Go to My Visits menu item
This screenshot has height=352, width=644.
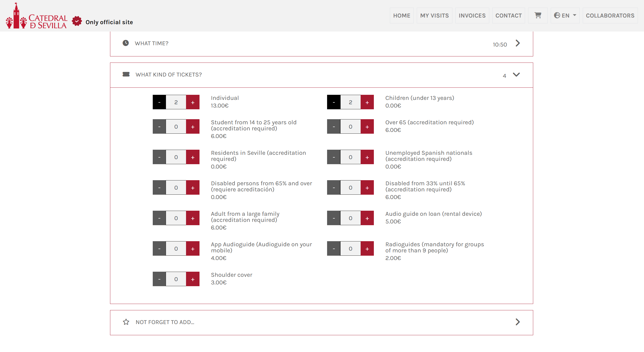[434, 16]
